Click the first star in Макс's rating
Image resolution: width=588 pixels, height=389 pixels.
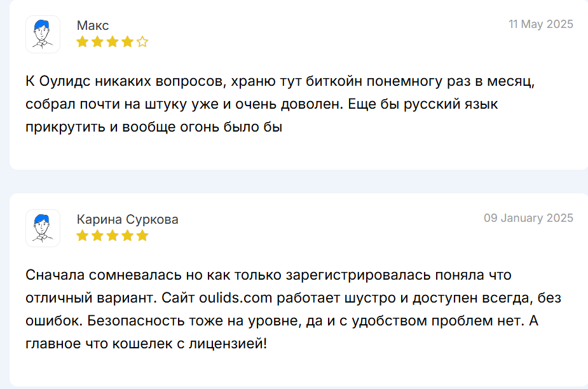coord(83,42)
